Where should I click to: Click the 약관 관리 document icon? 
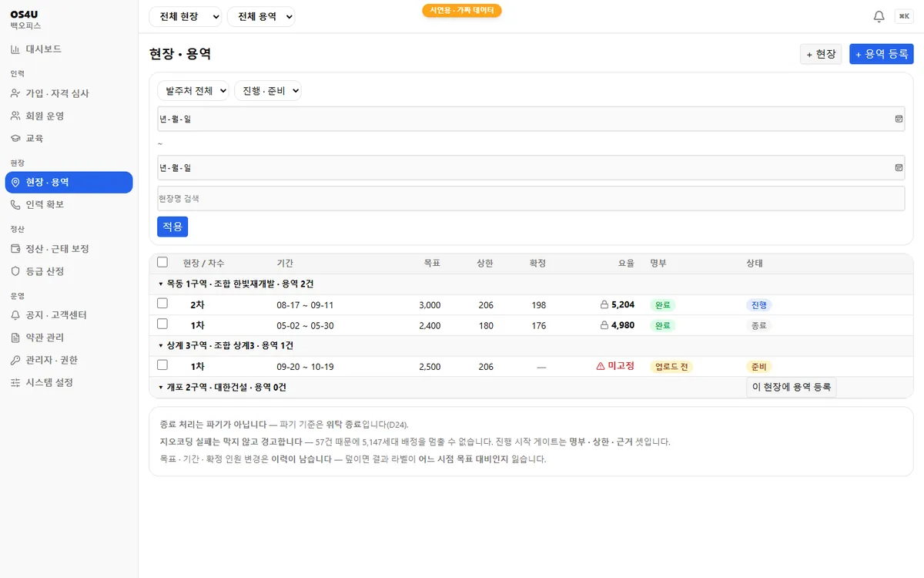[15, 338]
